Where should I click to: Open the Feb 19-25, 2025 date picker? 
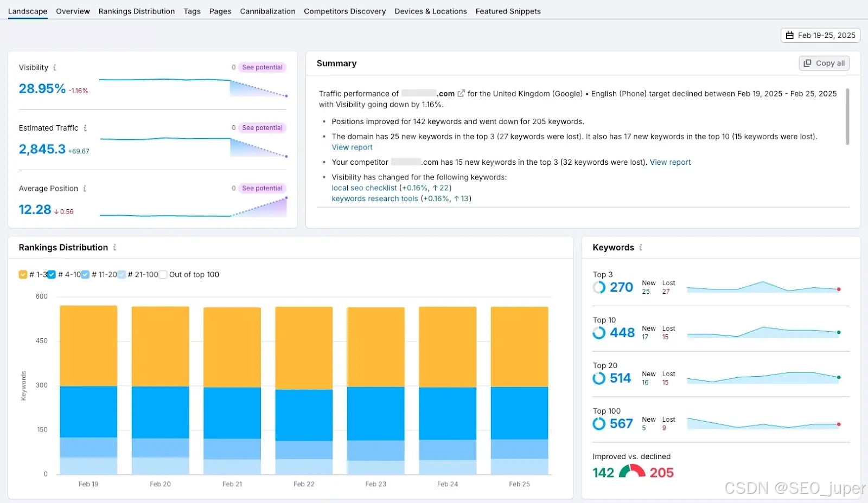tap(820, 35)
